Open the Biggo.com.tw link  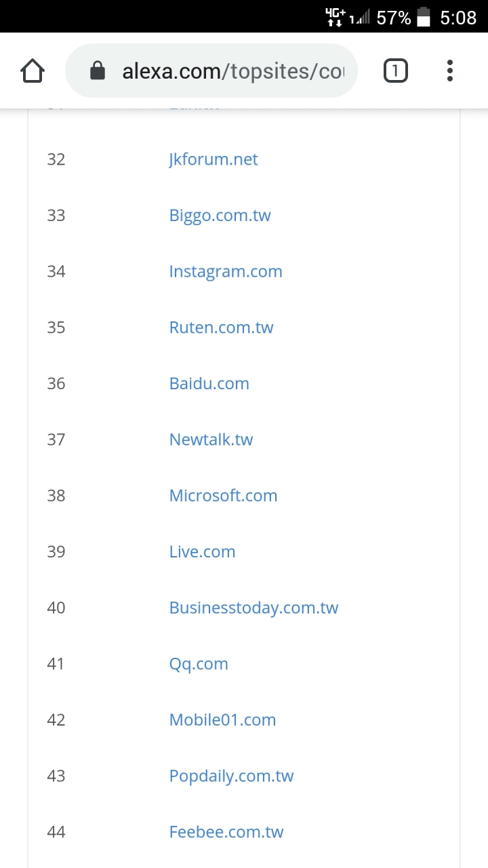(220, 216)
